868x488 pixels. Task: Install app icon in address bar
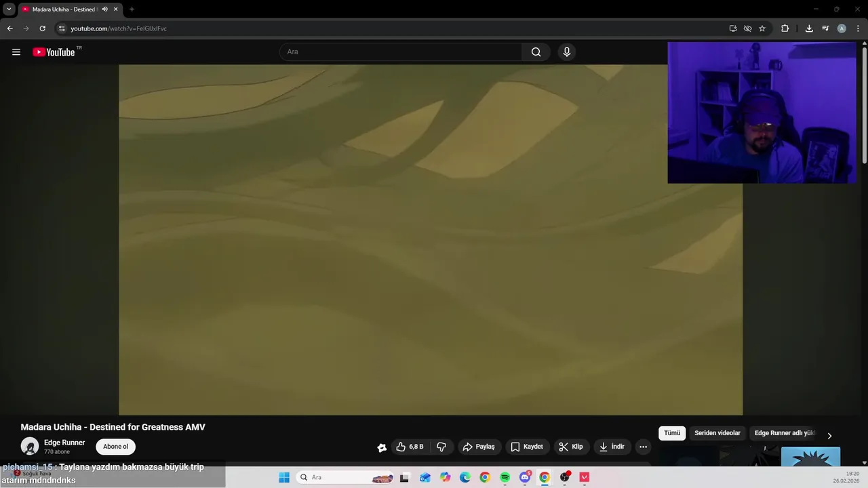(733, 28)
